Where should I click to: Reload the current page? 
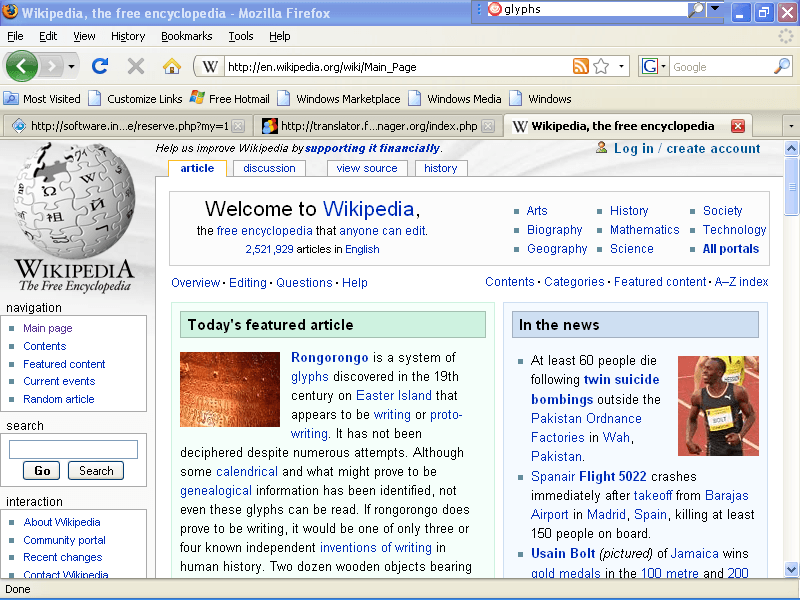tap(99, 66)
